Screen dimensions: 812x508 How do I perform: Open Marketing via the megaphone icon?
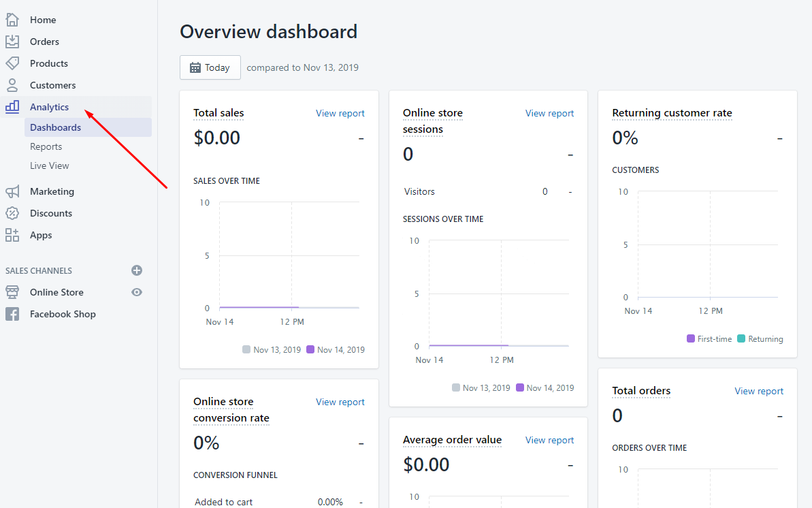tap(12, 191)
